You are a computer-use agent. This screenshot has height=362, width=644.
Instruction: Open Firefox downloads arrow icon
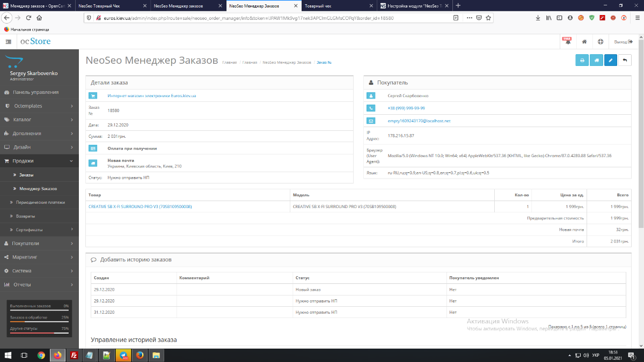(x=538, y=18)
